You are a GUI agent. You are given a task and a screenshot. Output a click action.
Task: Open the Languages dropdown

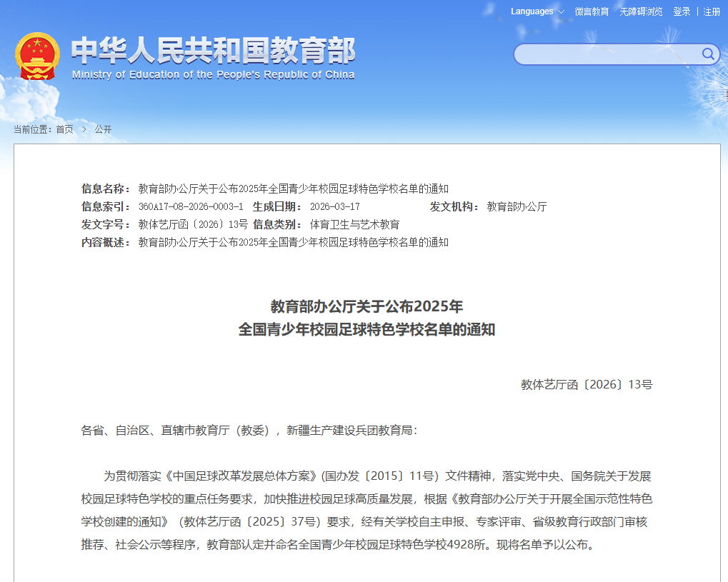coord(537,11)
